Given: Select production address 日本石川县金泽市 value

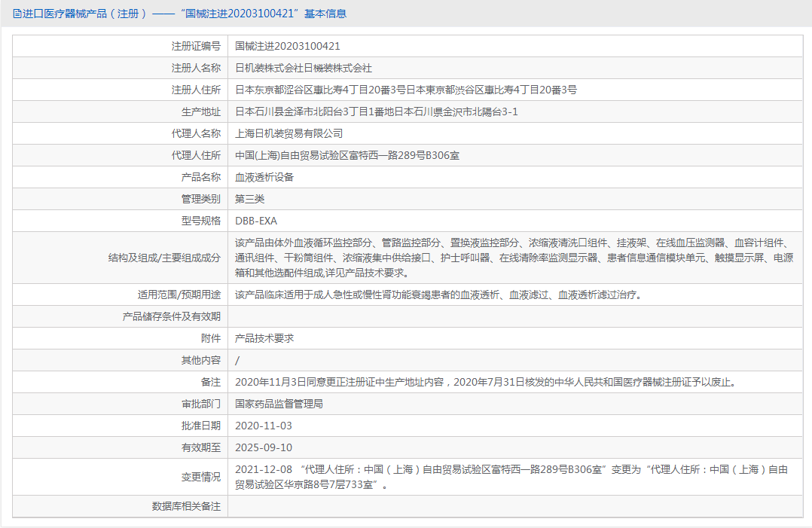Looking at the screenshot, I should click(x=377, y=111).
